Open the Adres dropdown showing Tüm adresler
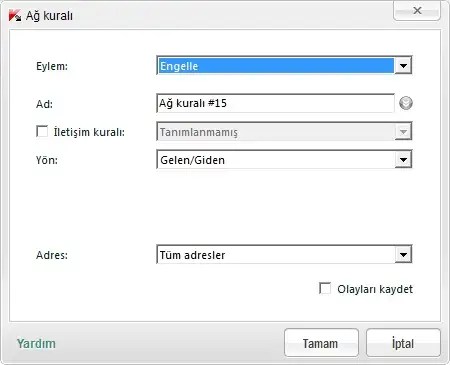The width and height of the screenshot is (450, 365). point(284,255)
